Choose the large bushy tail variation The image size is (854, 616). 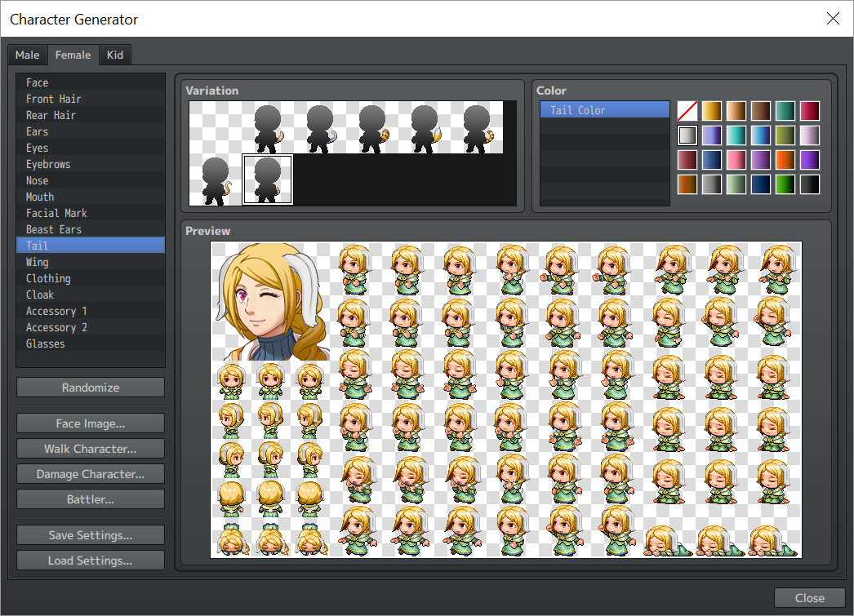click(371, 127)
